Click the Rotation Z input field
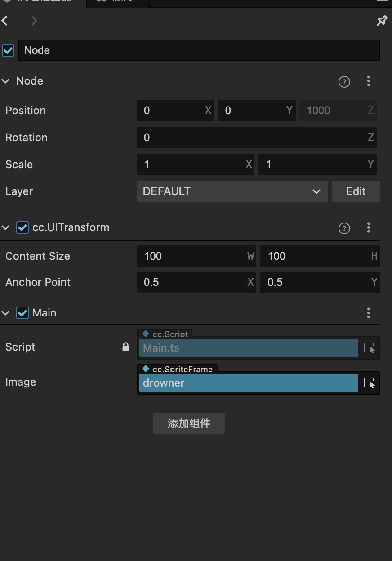The image size is (392, 561). click(252, 138)
